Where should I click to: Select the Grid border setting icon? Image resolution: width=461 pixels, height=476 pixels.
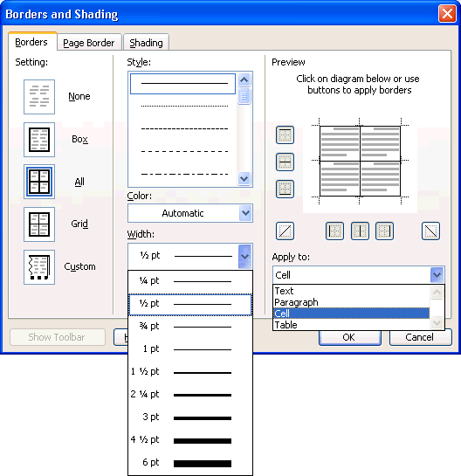pyautogui.click(x=39, y=224)
